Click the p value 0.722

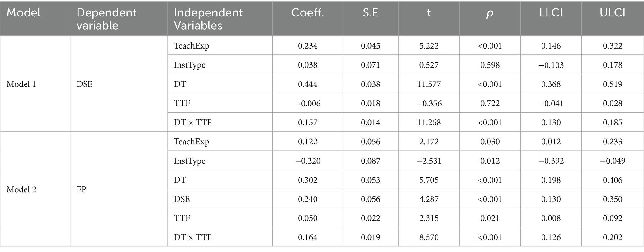(x=490, y=103)
